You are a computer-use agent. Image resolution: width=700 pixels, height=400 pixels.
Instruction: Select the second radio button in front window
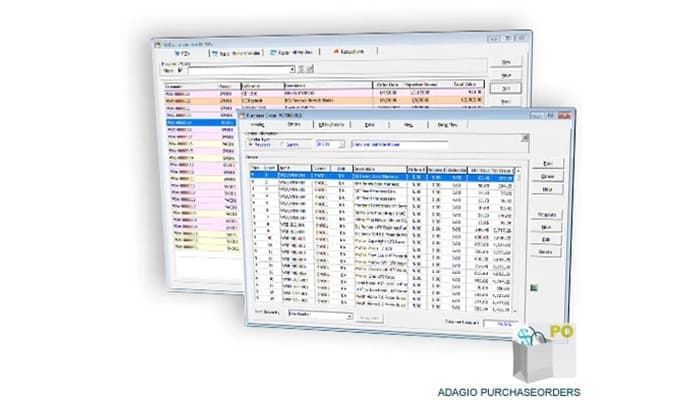[283, 145]
